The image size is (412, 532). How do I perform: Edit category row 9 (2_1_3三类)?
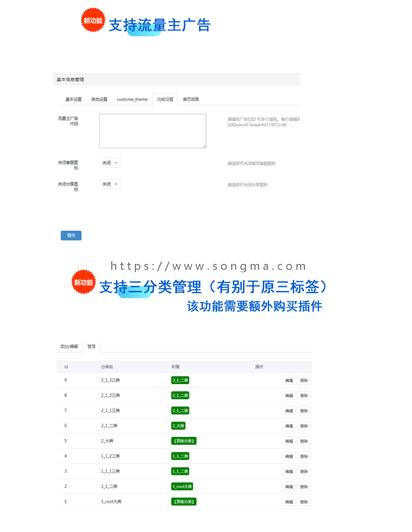coord(289,380)
